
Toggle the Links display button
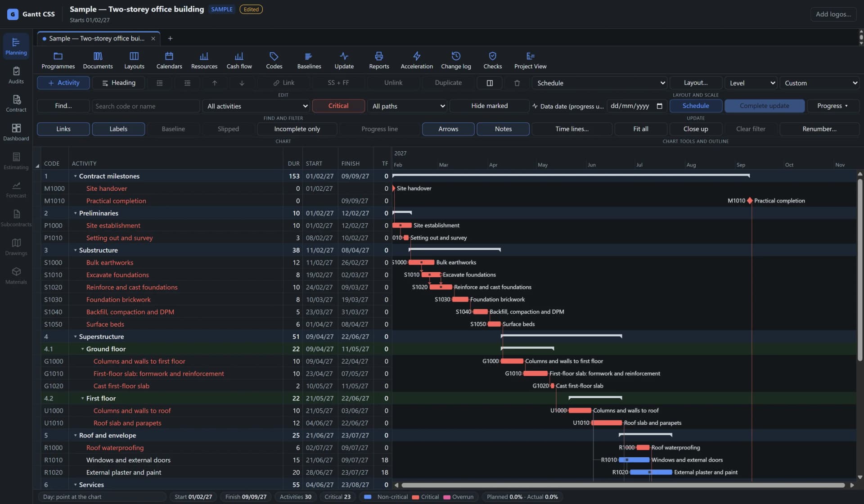click(x=63, y=129)
